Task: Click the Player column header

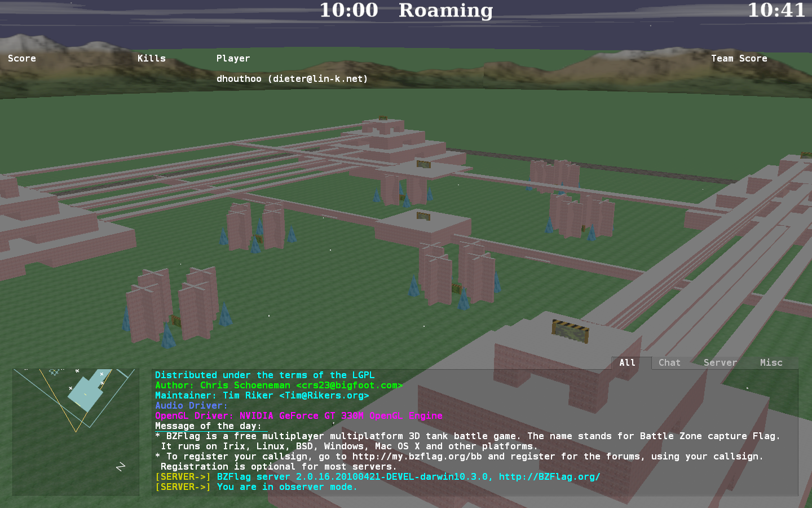Action: click(x=233, y=58)
